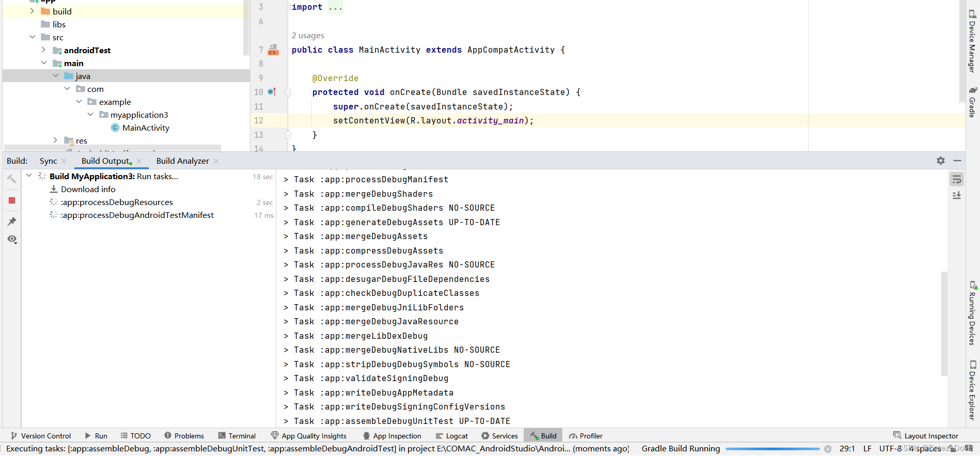The image size is (980, 456).
Task: Close the Build Analyzer tab
Action: (216, 161)
